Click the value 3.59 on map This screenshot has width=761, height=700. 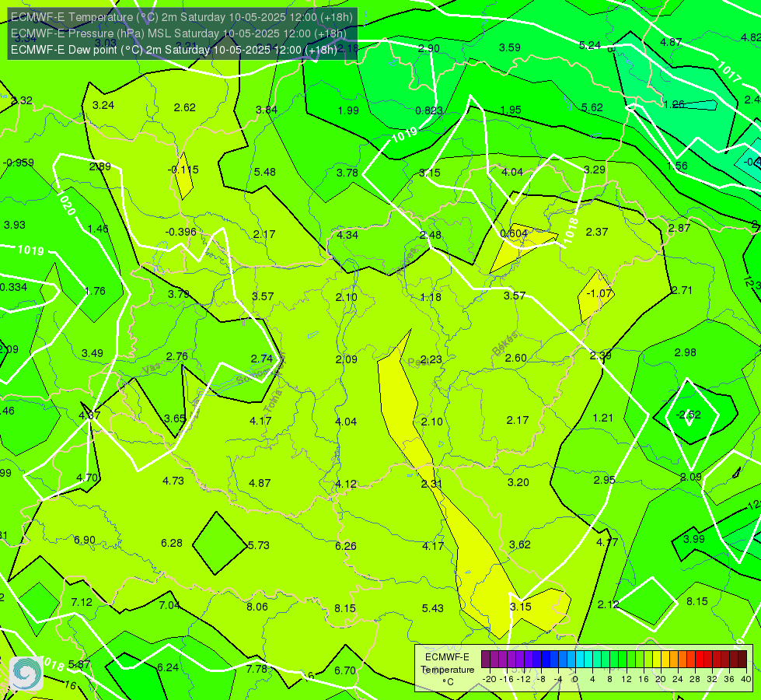(x=510, y=47)
